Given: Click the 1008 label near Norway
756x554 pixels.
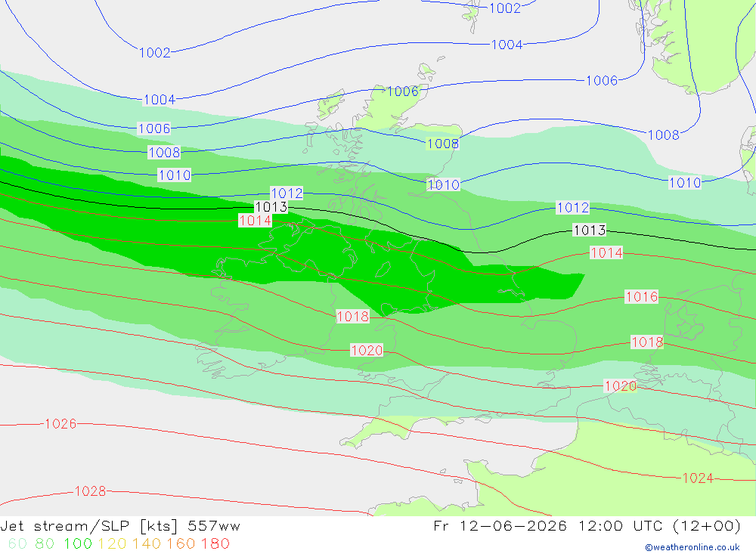Looking at the screenshot, I should (x=664, y=135).
